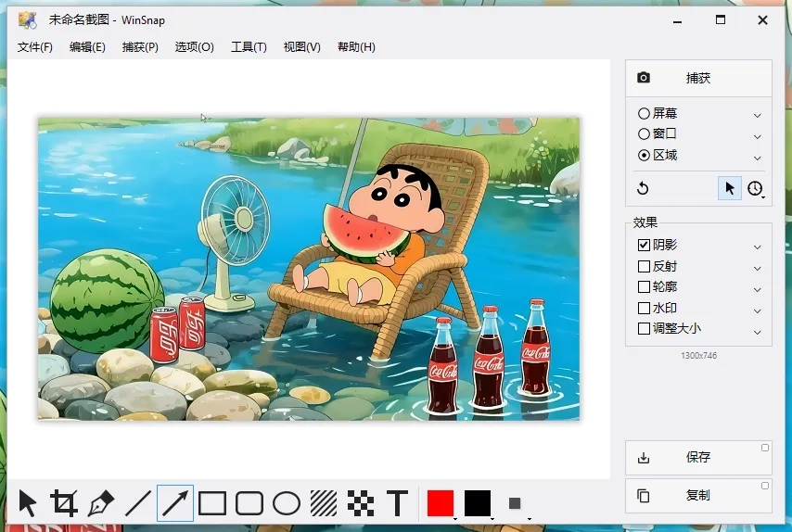792x532 pixels.
Task: Click the 保存 save button
Action: click(x=698, y=458)
